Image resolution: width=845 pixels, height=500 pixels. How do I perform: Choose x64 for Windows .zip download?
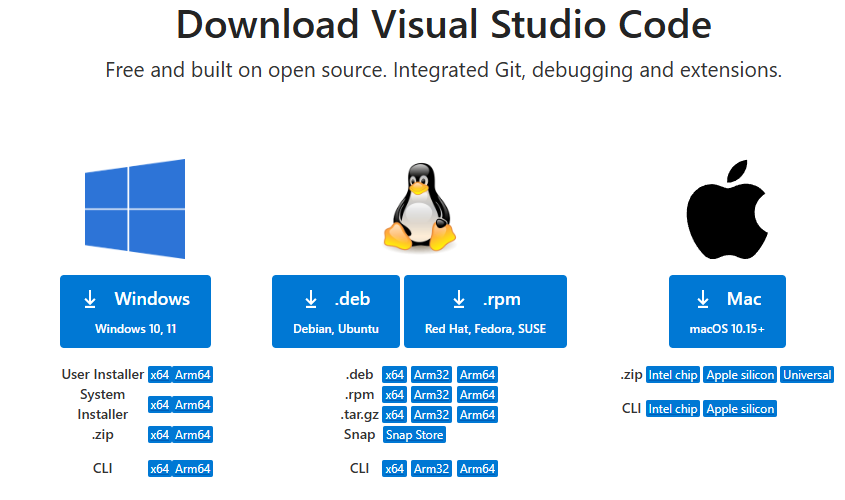pos(159,435)
